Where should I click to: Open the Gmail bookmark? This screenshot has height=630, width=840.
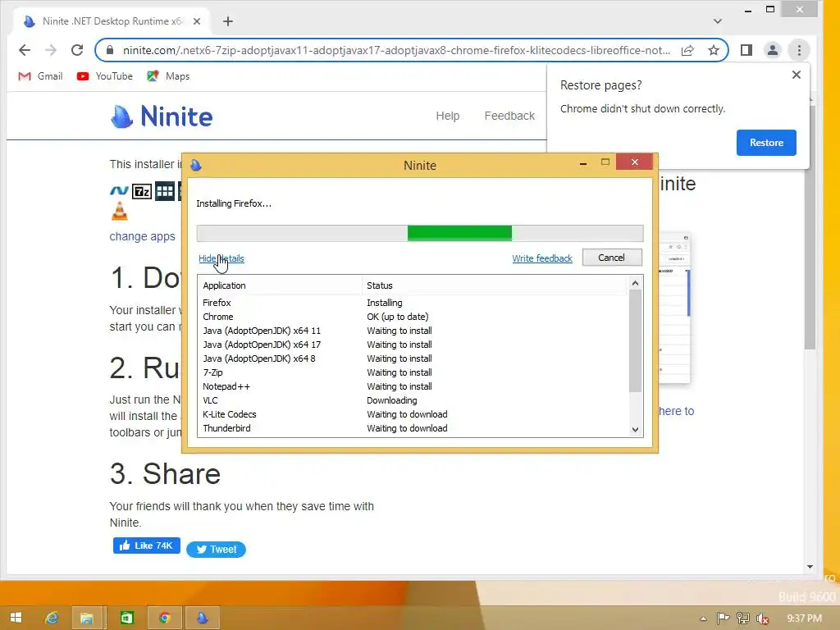(40, 76)
